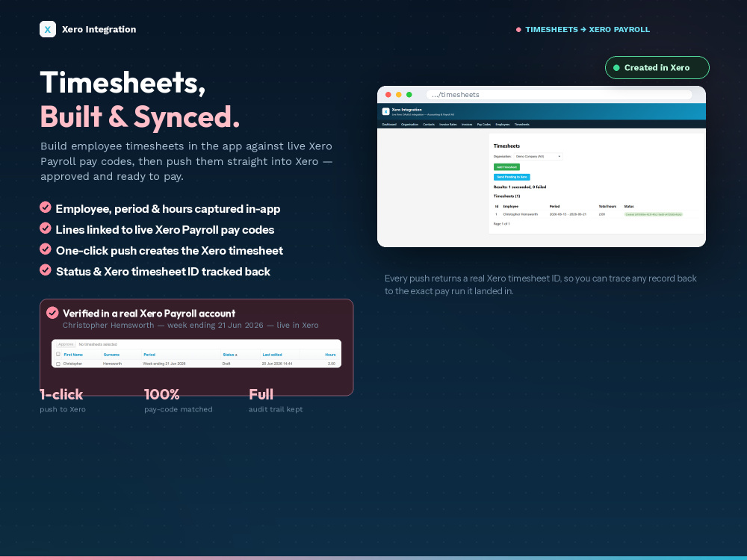Click the Xero timesheets table thumbnail in the verified card
This screenshot has width=747, height=560.
(196, 353)
